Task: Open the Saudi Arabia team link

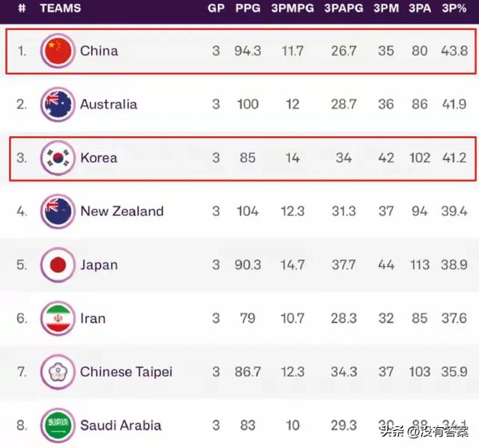Action: pos(120,425)
